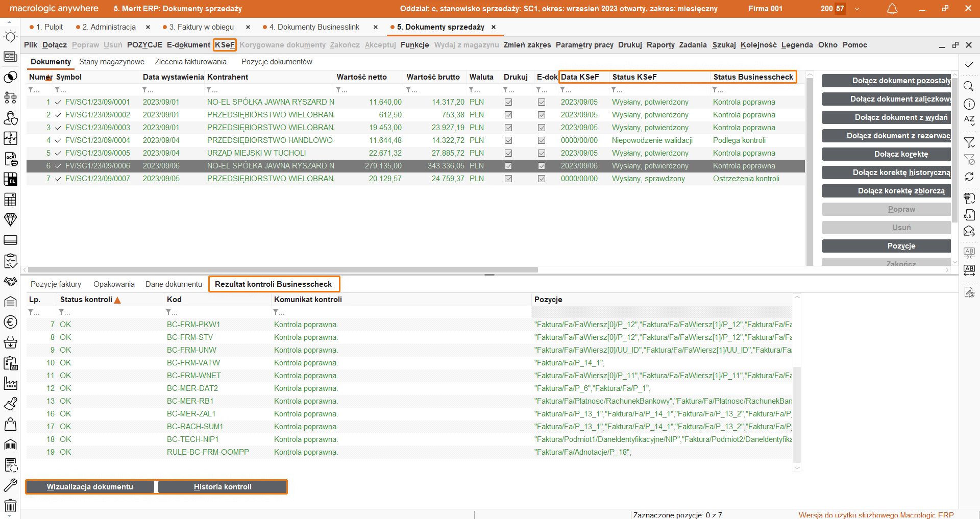980x519 pixels.
Task: Click the Wizualizacja dokumentu button
Action: (x=90, y=487)
